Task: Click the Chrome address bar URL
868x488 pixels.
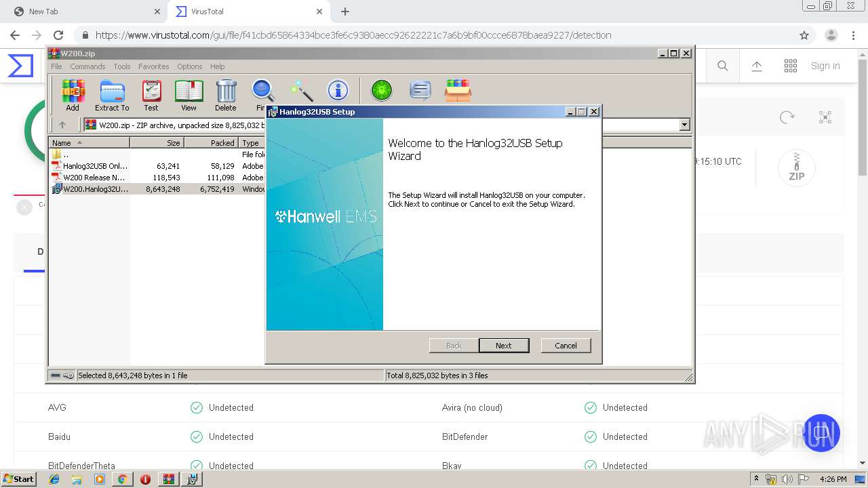Action: pyautogui.click(x=353, y=35)
